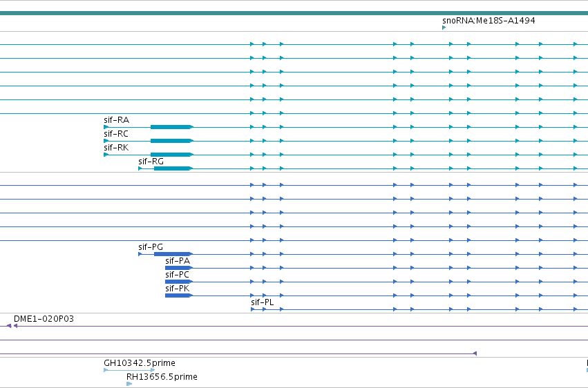Screen dimensions: 588x388
Task: Click the thick exon block of sif-RG
Action: pos(173,168)
